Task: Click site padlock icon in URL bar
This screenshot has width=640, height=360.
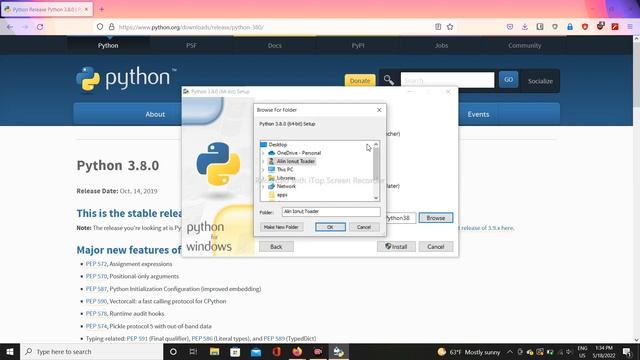Action: point(111,27)
